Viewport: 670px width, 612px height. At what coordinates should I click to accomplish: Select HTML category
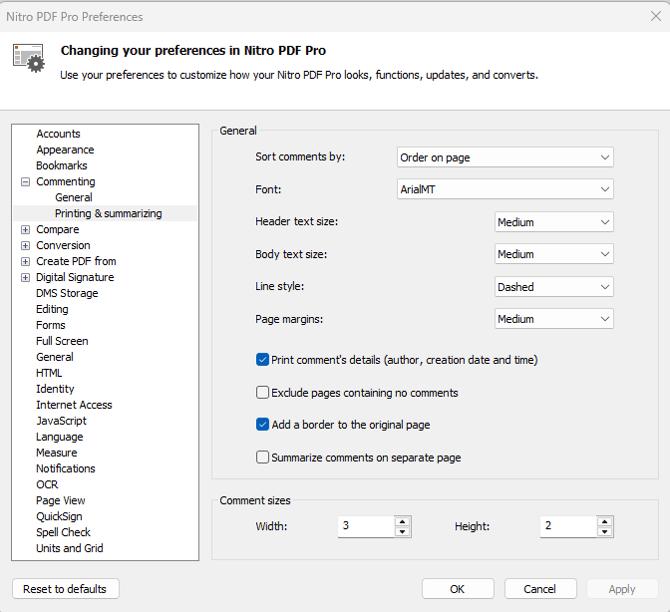pyautogui.click(x=49, y=373)
